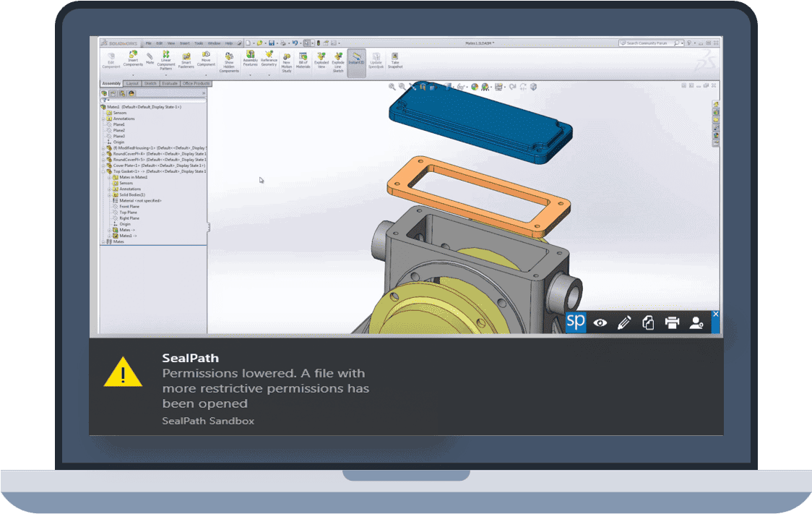
Task: Expand the Cover Plate<1> tree node
Action: [x=103, y=166]
